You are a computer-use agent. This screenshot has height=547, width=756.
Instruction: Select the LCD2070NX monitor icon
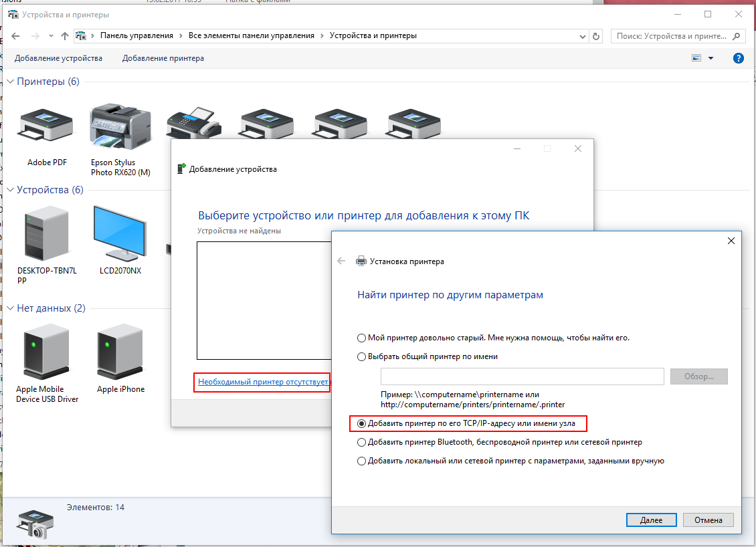(x=120, y=233)
